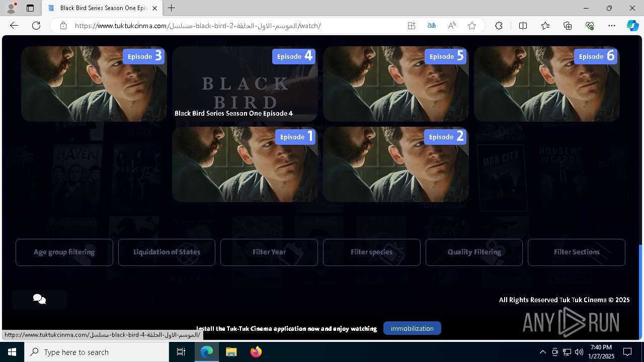Click the taskbar search box

click(x=97, y=352)
